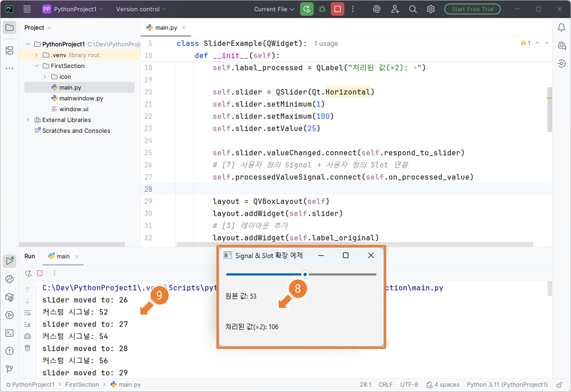Expand External Libraries node
Viewport: 571px width, 392px height.
[x=28, y=120]
